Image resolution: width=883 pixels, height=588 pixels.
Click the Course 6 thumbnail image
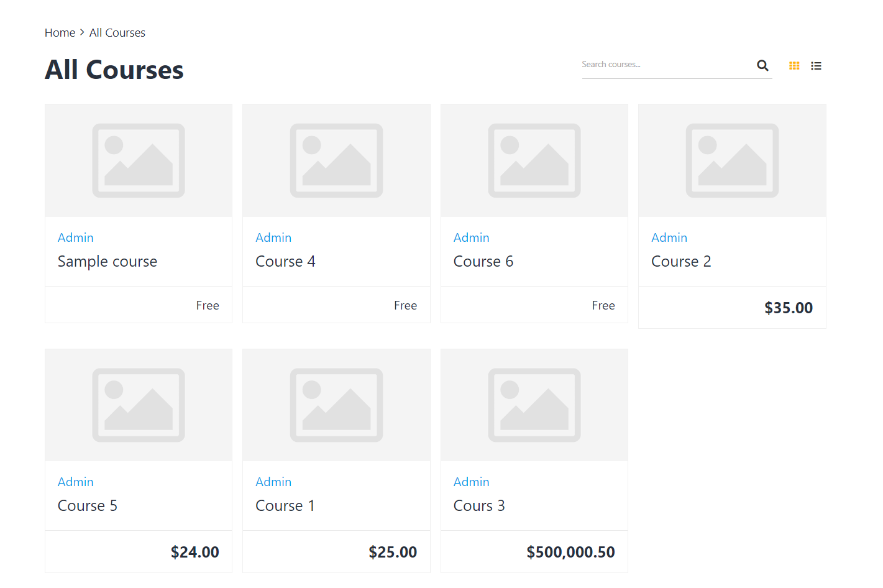[x=534, y=160]
